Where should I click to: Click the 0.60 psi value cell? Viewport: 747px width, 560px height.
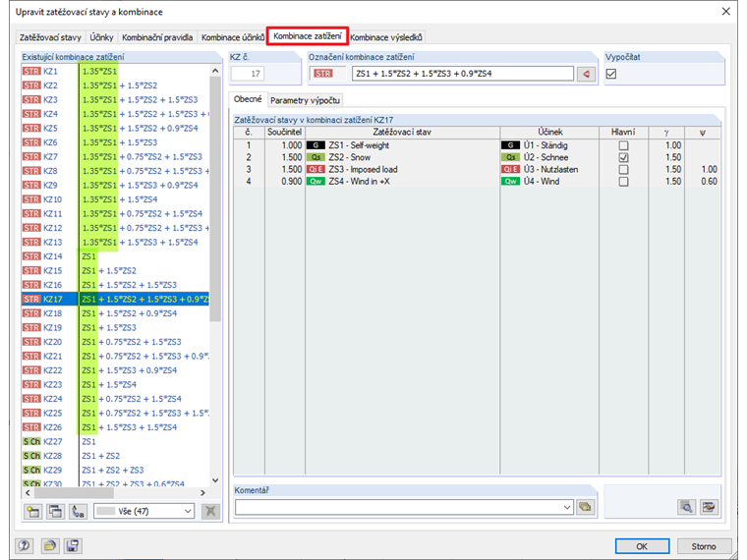703,182
